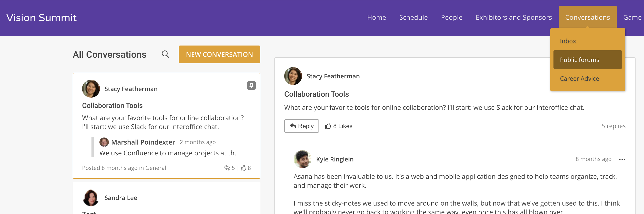644x214 pixels.
Task: Select Inbox from Conversations dropdown
Action: tap(587, 41)
